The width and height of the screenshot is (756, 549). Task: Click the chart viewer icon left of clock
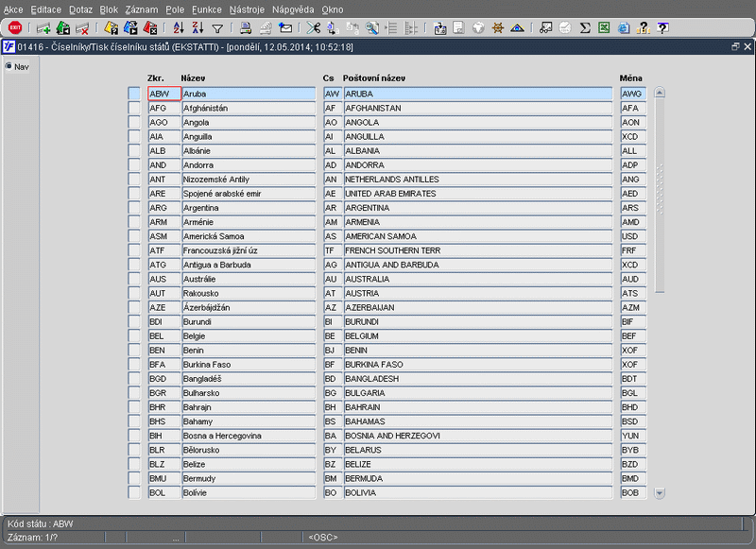coord(546,28)
